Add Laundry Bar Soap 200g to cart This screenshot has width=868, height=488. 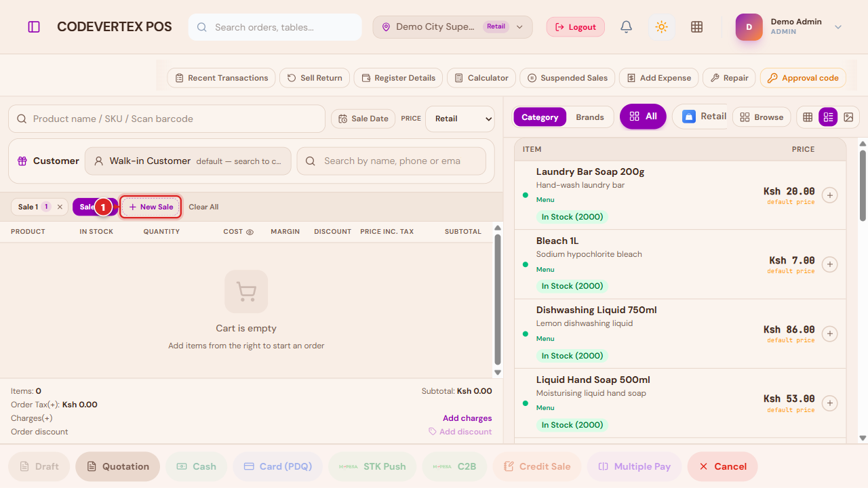(x=829, y=195)
